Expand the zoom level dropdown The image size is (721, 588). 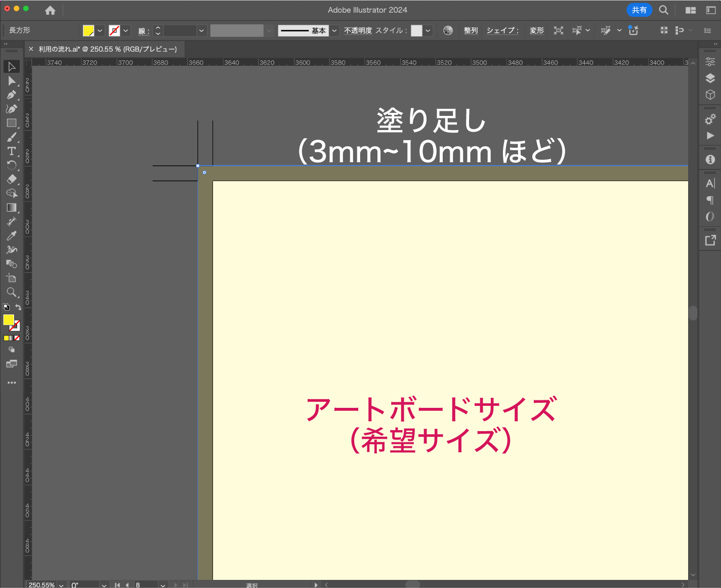(x=61, y=585)
